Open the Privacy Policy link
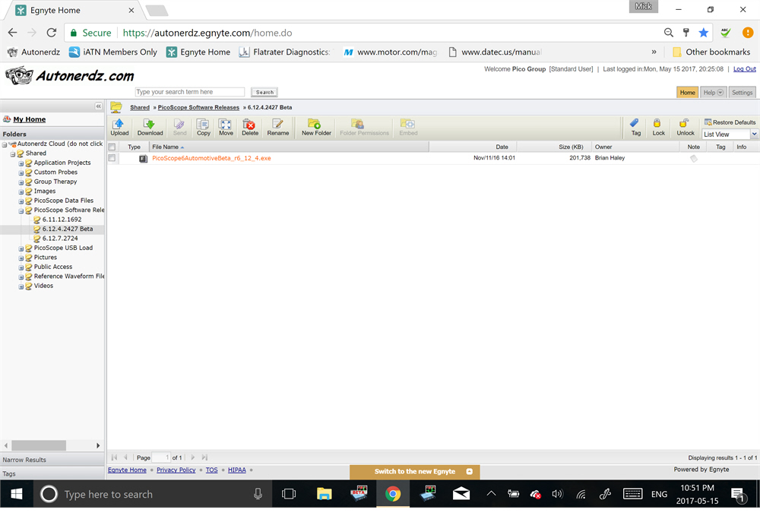760x532 pixels. [176, 470]
